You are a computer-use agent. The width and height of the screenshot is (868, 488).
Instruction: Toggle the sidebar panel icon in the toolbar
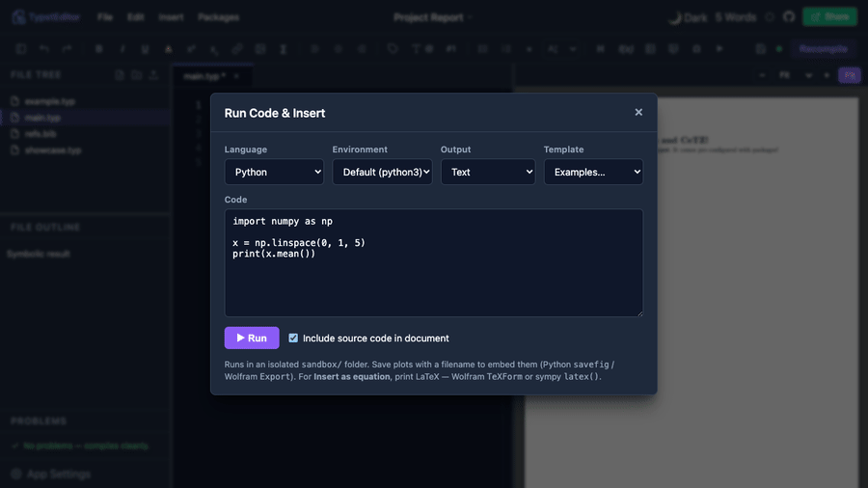pos(20,48)
